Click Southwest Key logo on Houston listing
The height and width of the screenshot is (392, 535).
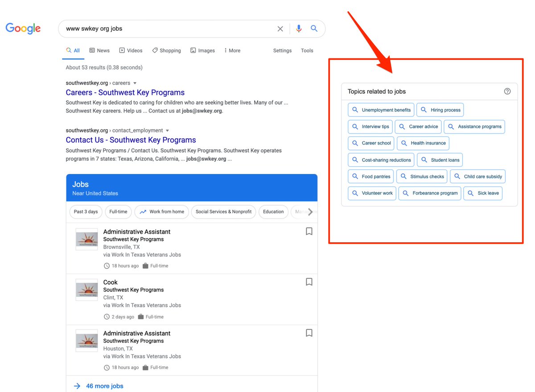(x=86, y=341)
